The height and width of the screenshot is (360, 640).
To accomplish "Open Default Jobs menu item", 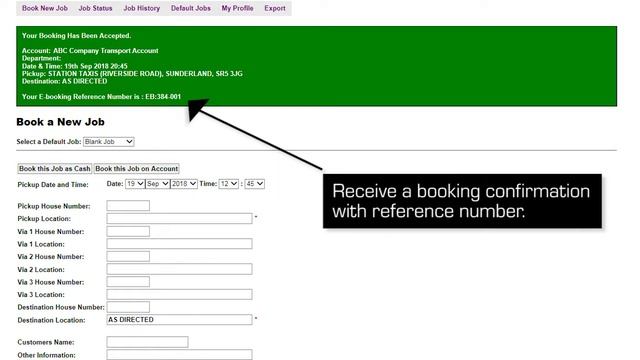I will point(191,8).
